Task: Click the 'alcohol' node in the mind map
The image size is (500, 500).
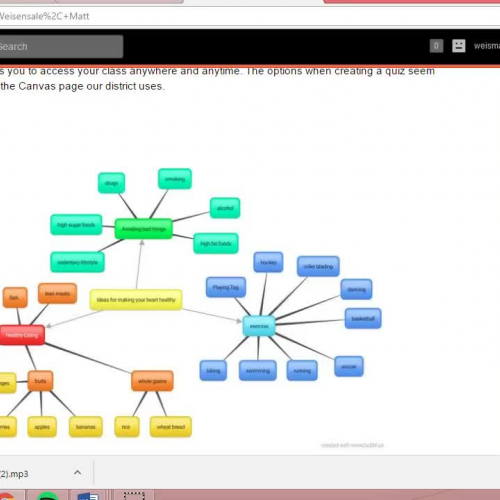Action: (x=225, y=208)
